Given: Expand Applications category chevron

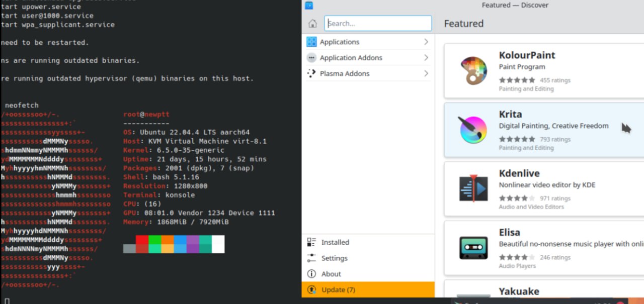Looking at the screenshot, I should click(426, 42).
